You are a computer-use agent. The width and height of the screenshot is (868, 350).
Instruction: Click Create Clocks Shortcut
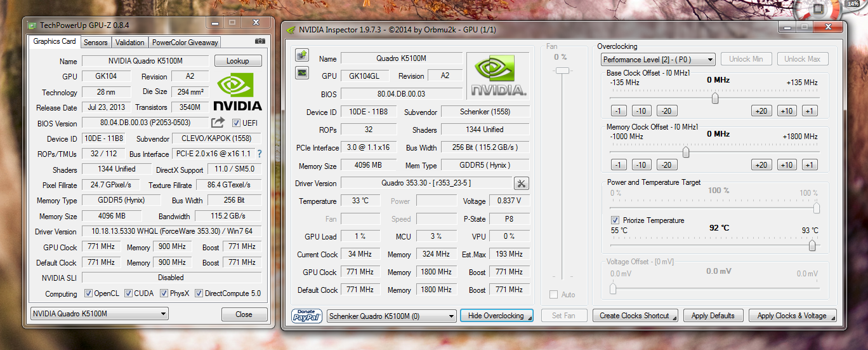point(635,316)
